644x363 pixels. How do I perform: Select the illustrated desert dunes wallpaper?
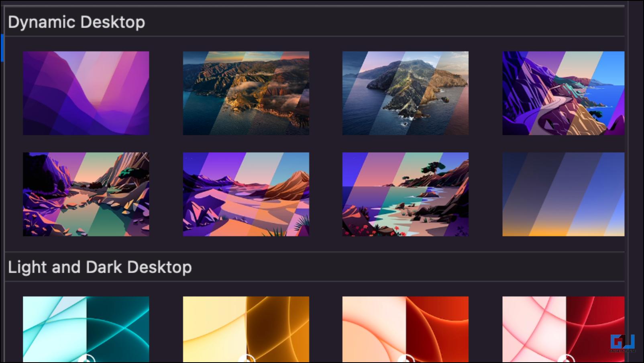246,194
